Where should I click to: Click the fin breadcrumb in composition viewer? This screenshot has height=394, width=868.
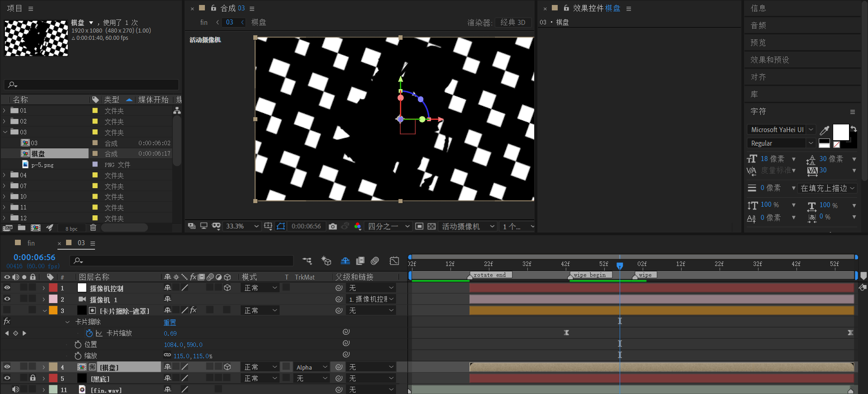pyautogui.click(x=204, y=22)
